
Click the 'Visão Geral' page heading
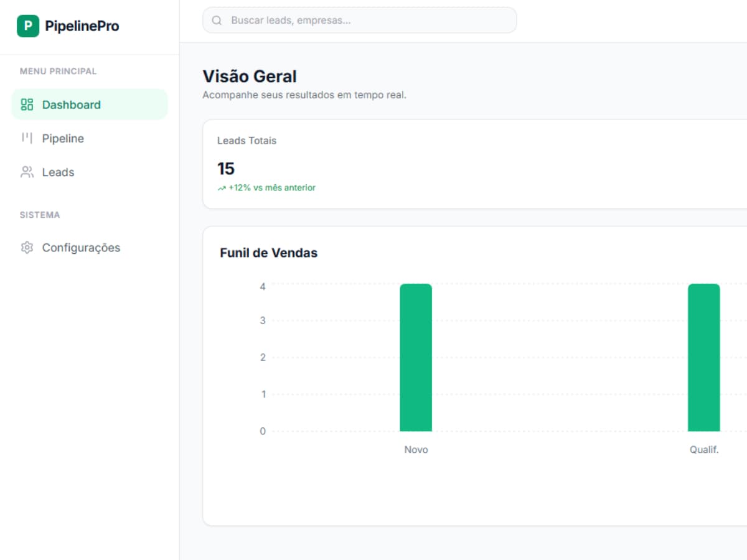[x=250, y=76]
